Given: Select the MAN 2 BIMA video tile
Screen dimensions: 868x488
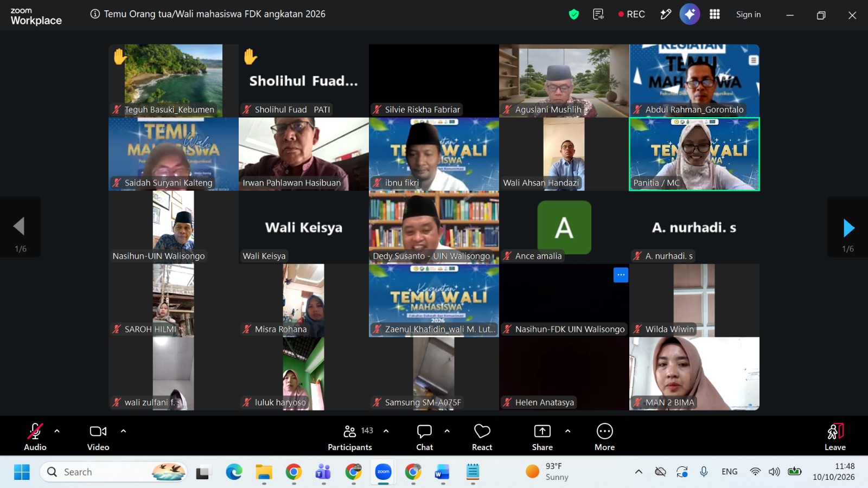Looking at the screenshot, I should click(x=694, y=374).
